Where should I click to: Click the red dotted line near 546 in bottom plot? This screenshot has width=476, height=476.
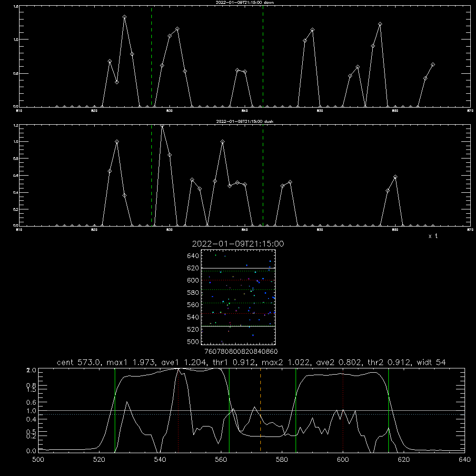[x=178, y=410]
